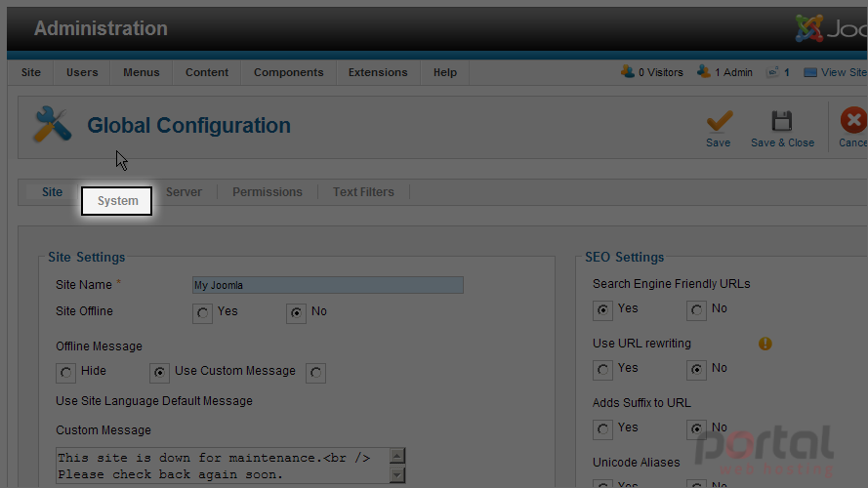This screenshot has height=488, width=868.
Task: Disable Search Engine Friendly URLs with No
Action: pyautogui.click(x=696, y=310)
